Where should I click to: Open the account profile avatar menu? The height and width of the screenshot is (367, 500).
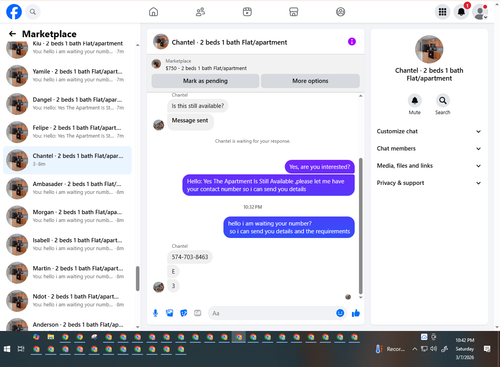(480, 12)
